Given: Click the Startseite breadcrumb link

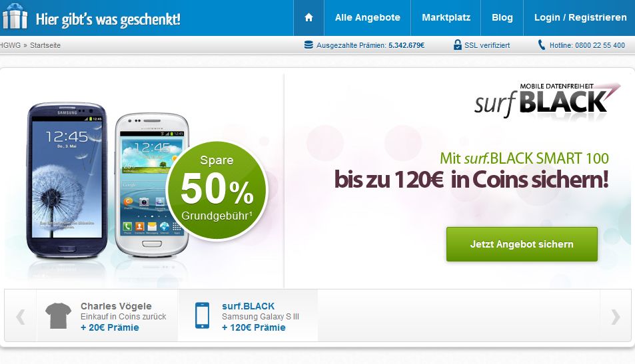Looking at the screenshot, I should click(x=45, y=45).
